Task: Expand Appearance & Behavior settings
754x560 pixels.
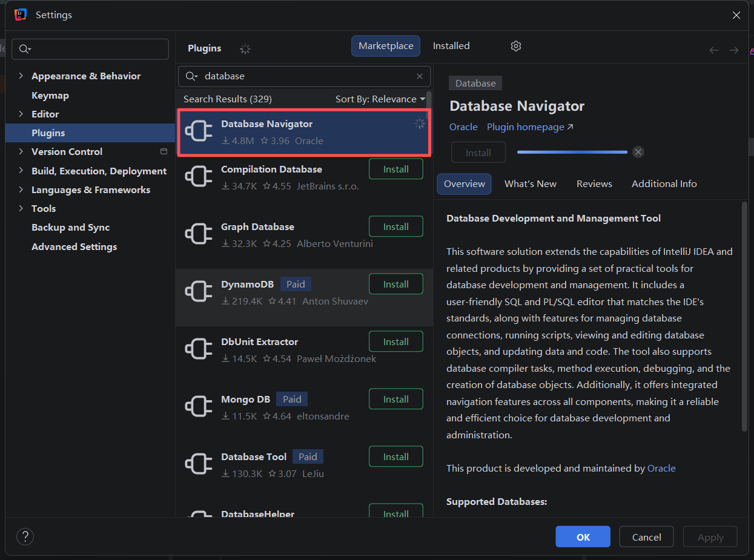Action: tap(21, 76)
